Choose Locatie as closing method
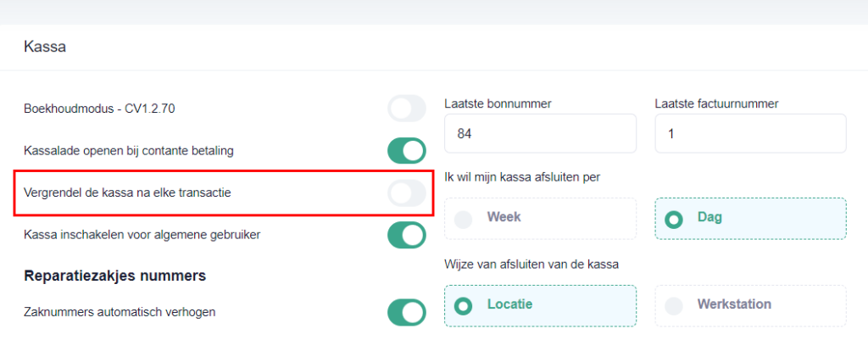 coord(540,306)
